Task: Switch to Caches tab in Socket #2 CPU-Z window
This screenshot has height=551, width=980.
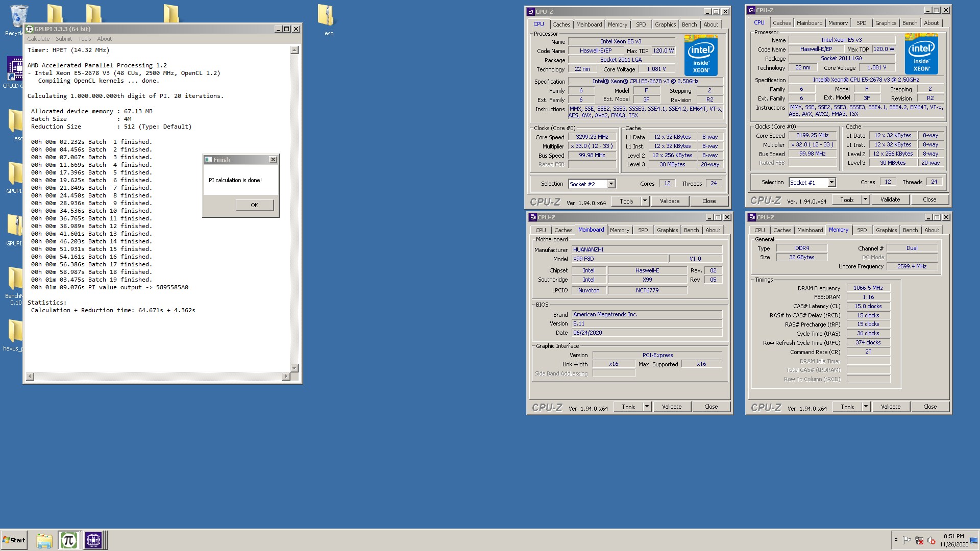Action: pos(561,24)
